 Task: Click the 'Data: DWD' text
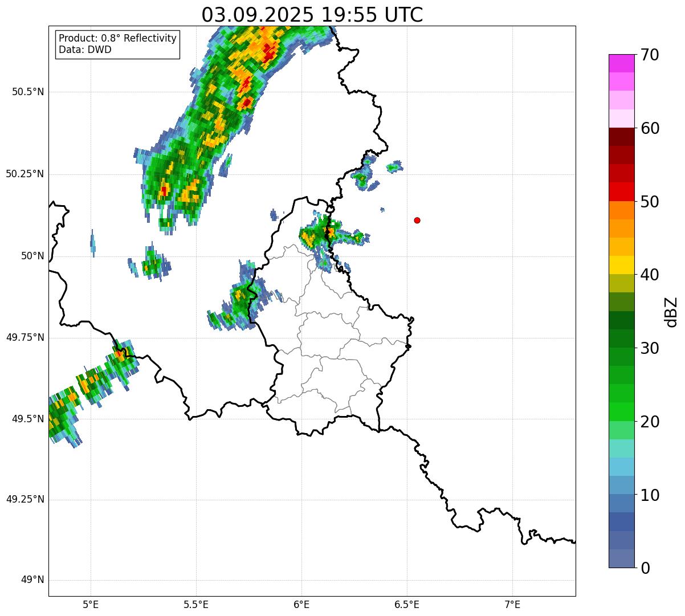pyautogui.click(x=85, y=50)
